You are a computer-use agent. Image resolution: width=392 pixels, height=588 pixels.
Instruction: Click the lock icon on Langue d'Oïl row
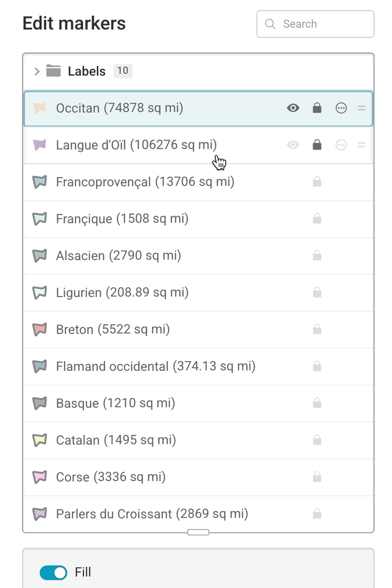pos(317,145)
